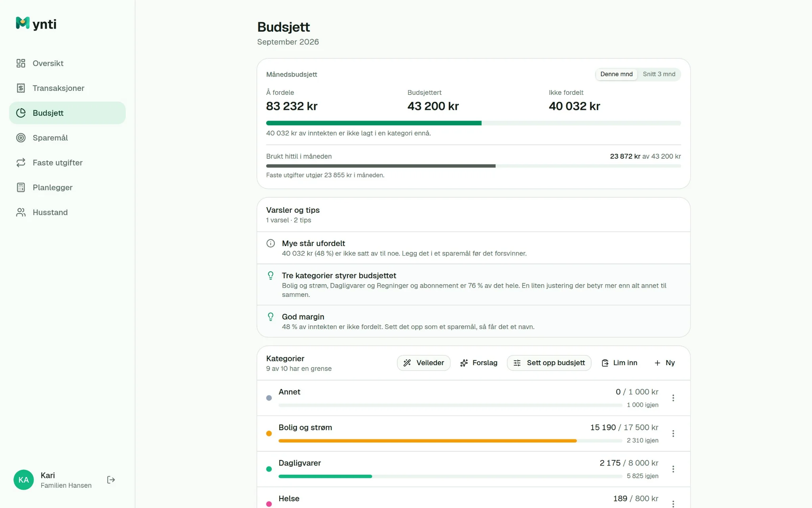Viewport: 812px width, 508px height.
Task: Click the Planlegger calculator icon
Action: click(21, 187)
